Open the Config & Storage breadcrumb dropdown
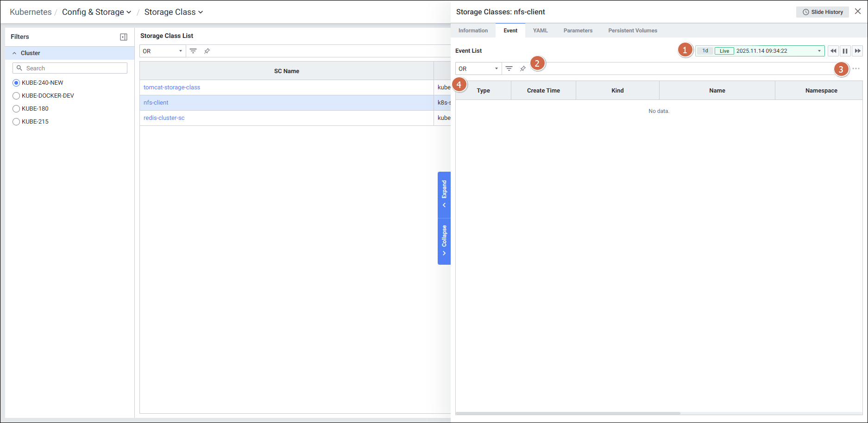868x423 pixels. [96, 12]
